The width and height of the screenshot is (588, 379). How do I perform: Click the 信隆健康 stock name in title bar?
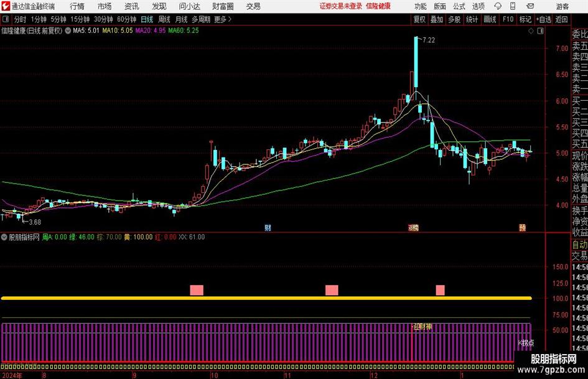click(x=378, y=6)
